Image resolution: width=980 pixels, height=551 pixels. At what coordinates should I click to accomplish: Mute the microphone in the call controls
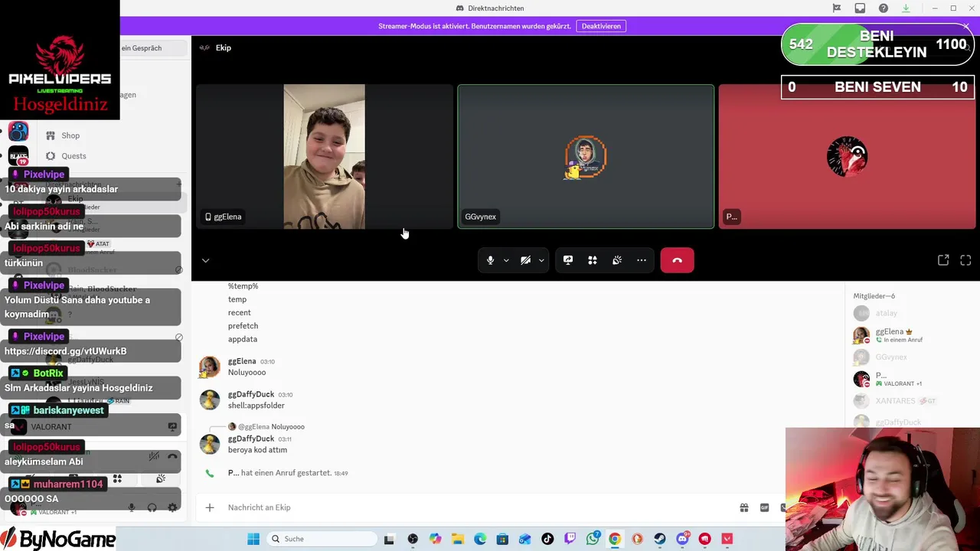[x=491, y=260]
